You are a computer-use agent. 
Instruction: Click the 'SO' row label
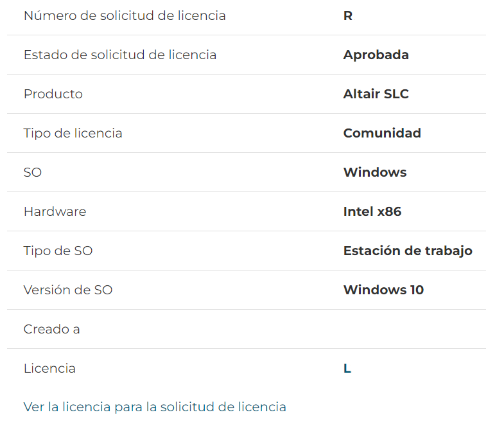[33, 172]
